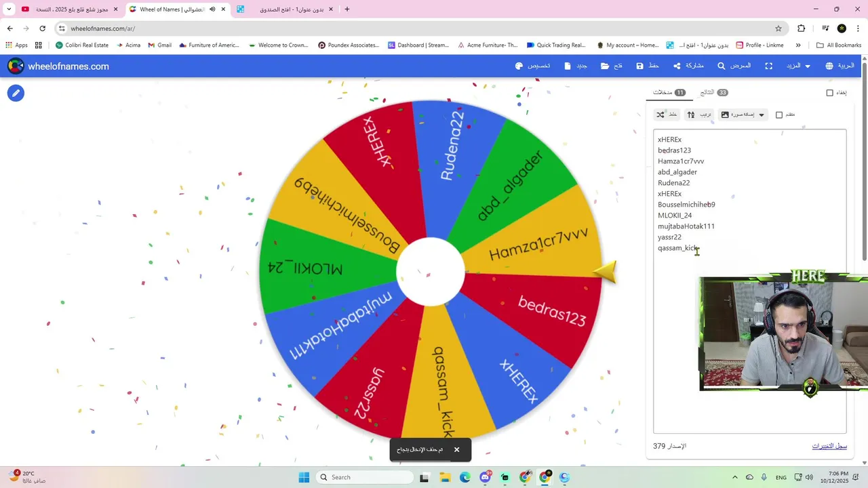Open the weather widget on taskbar
The height and width of the screenshot is (488, 868).
[x=27, y=477]
